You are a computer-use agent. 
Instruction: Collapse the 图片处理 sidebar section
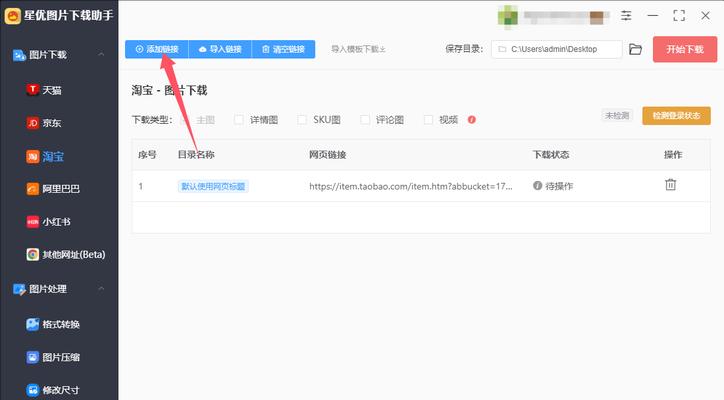click(x=101, y=289)
